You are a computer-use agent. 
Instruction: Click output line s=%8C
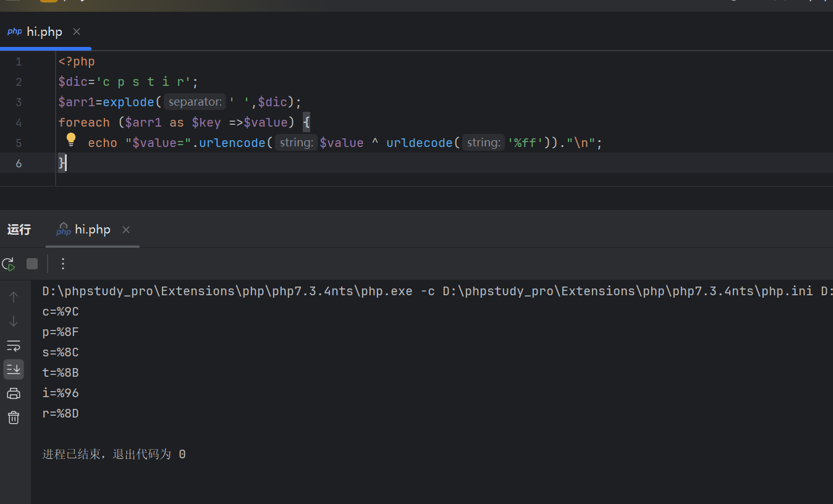click(61, 353)
